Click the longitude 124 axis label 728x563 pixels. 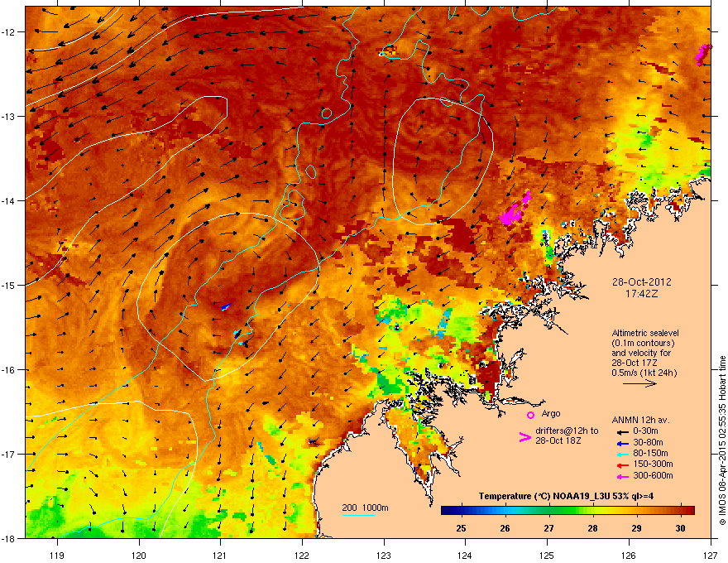pos(465,556)
